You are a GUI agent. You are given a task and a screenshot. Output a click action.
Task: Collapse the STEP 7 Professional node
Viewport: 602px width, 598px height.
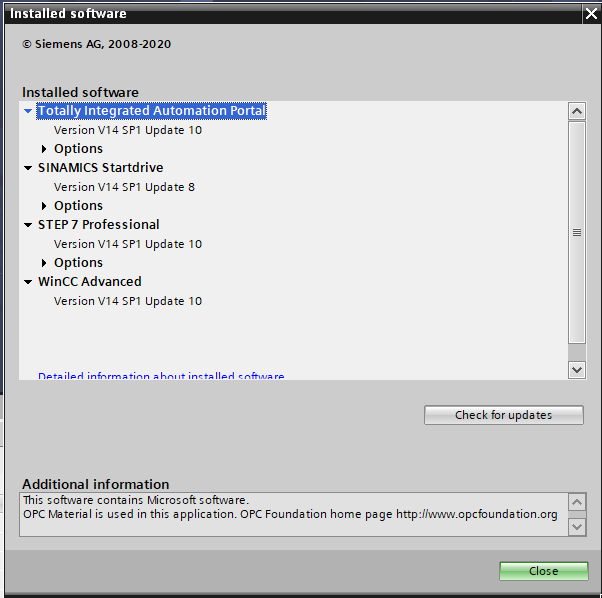coord(28,225)
